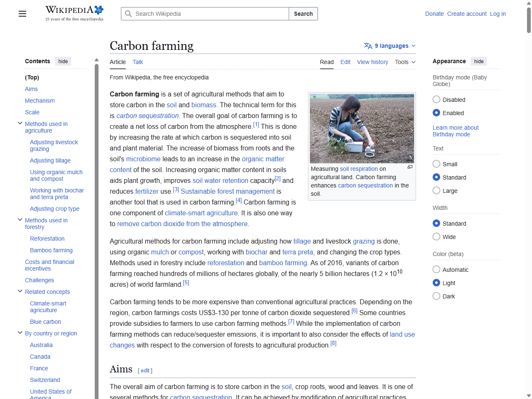The width and height of the screenshot is (532, 399).
Task: Click the search magnifying glass icon
Action: pos(128,14)
